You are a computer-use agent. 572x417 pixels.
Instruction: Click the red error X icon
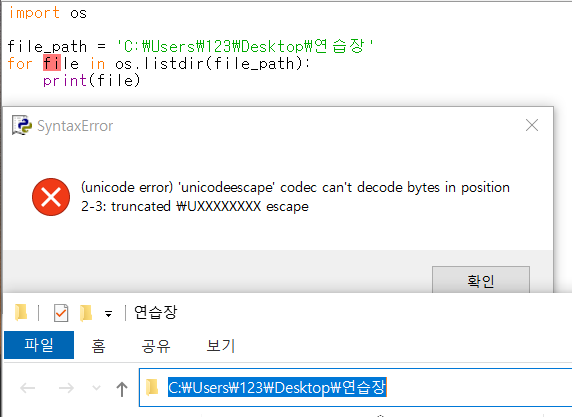tap(51, 197)
